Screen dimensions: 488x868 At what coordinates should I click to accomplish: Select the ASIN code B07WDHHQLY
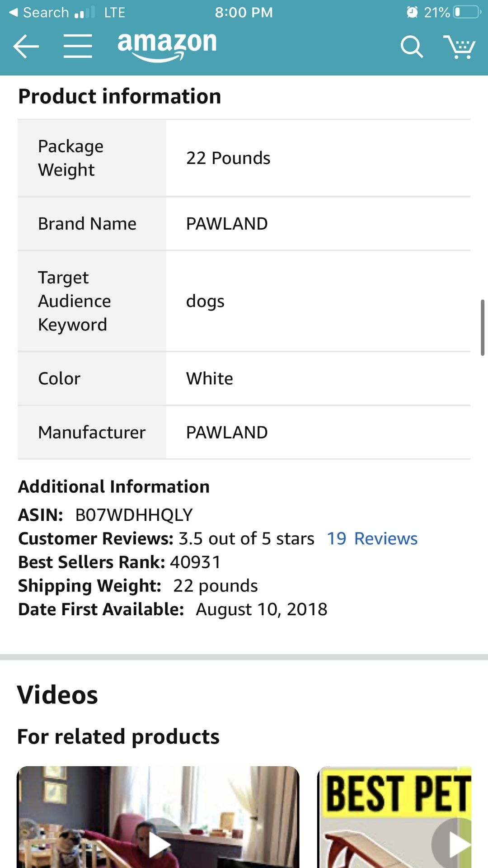pyautogui.click(x=134, y=515)
